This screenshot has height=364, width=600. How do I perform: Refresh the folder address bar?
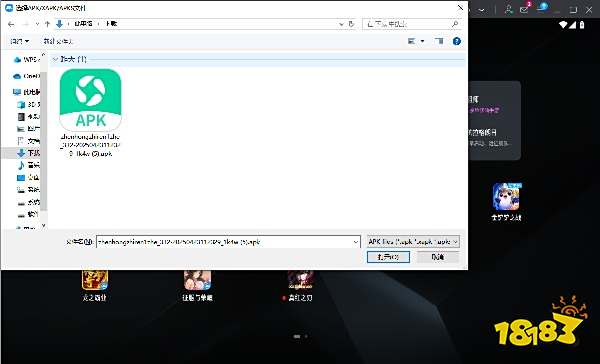[351, 24]
